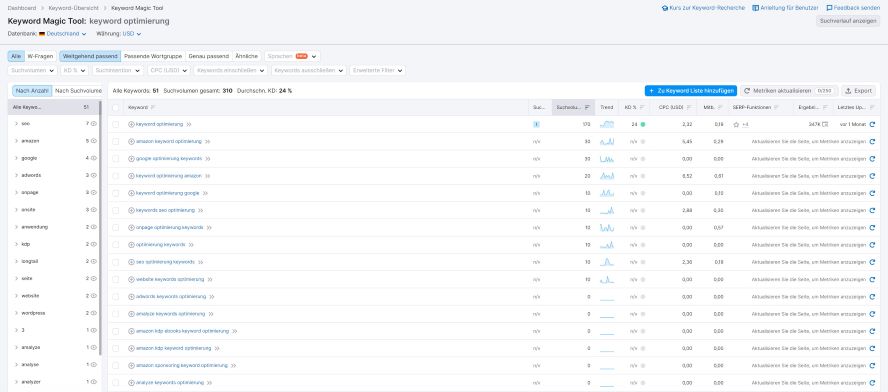Toggle eye icon for 'adwords' group

coord(93,175)
